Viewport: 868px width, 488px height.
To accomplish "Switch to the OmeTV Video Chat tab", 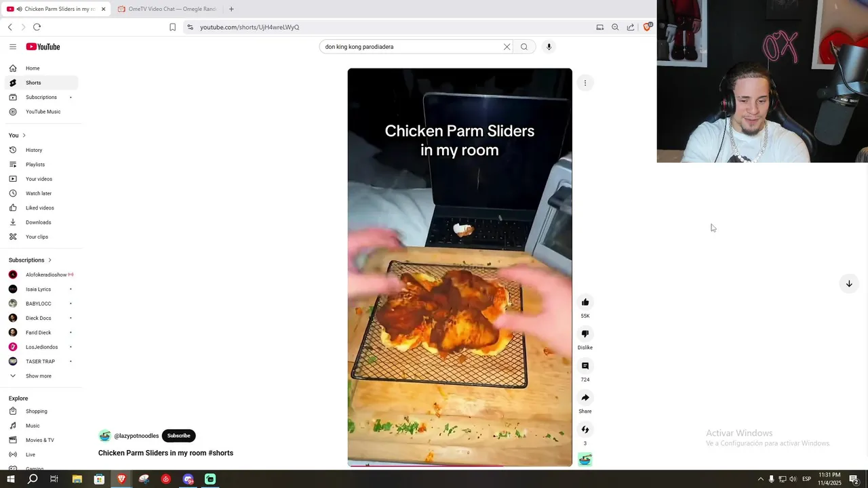I will 167,9.
